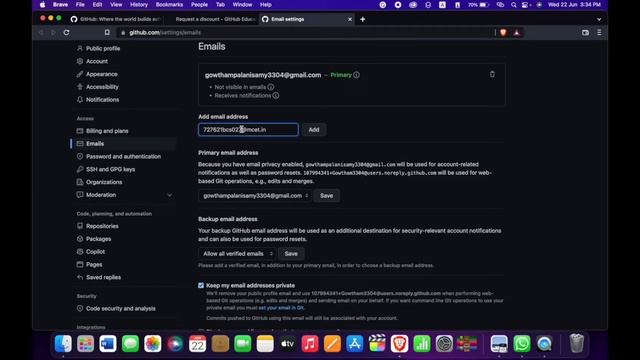Click the Add button for new email
Image resolution: width=640 pixels, height=360 pixels.
[314, 130]
